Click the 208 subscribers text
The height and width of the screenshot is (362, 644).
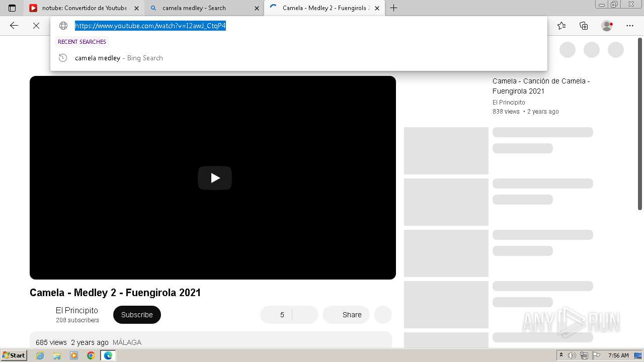[77, 320]
